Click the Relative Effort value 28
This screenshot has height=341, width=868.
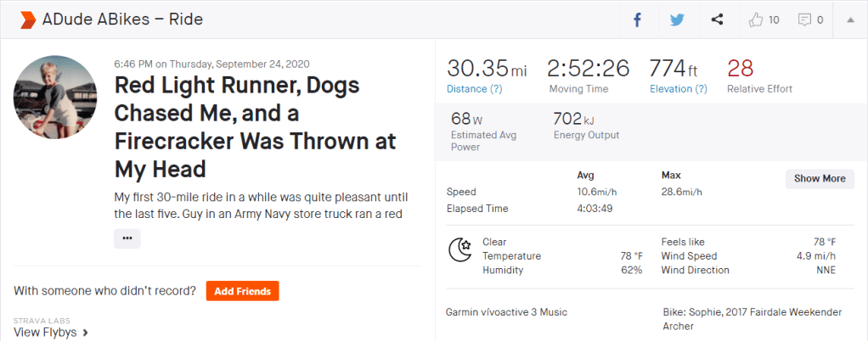pyautogui.click(x=740, y=69)
